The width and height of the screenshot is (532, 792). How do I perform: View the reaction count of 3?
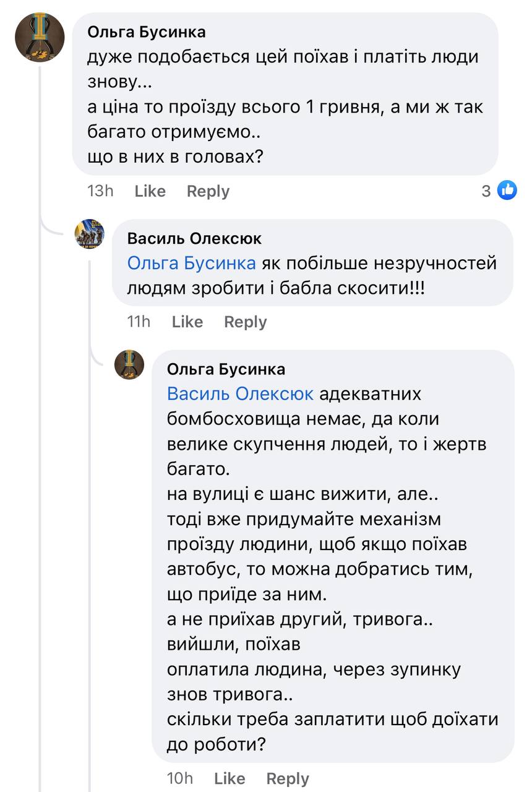[486, 191]
